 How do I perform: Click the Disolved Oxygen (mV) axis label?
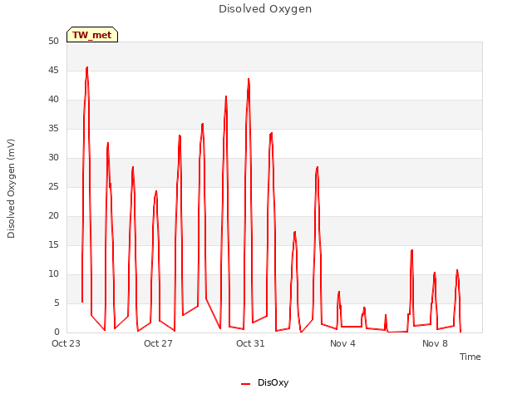(x=11, y=189)
